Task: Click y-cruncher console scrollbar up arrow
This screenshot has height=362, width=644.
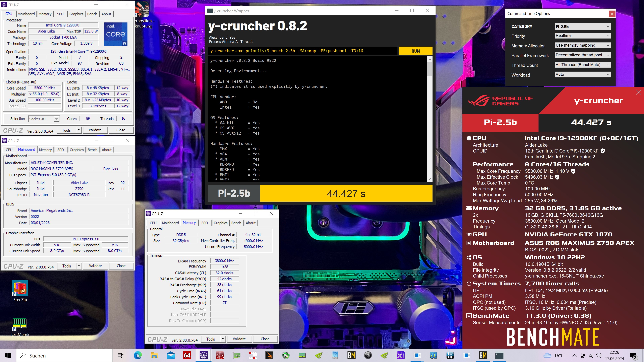Action: pos(430,59)
